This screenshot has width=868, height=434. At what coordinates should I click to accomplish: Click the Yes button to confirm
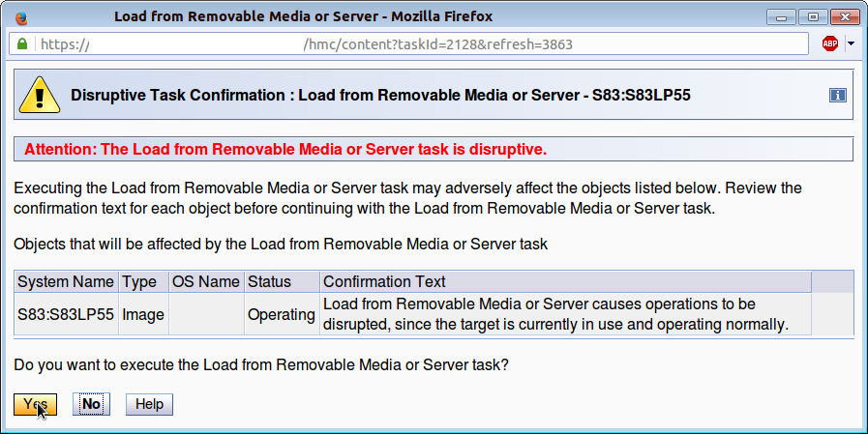click(x=35, y=404)
